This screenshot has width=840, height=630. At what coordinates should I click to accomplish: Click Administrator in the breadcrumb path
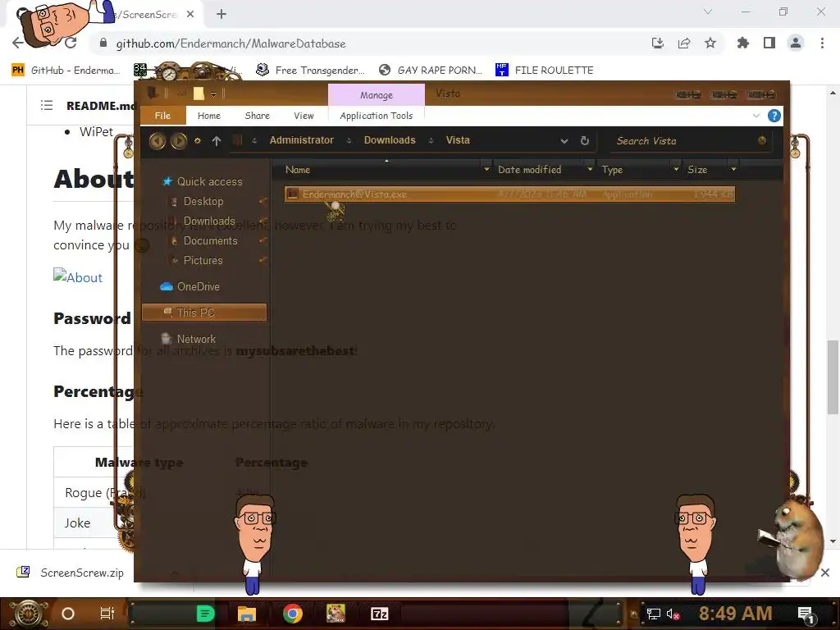tap(302, 140)
